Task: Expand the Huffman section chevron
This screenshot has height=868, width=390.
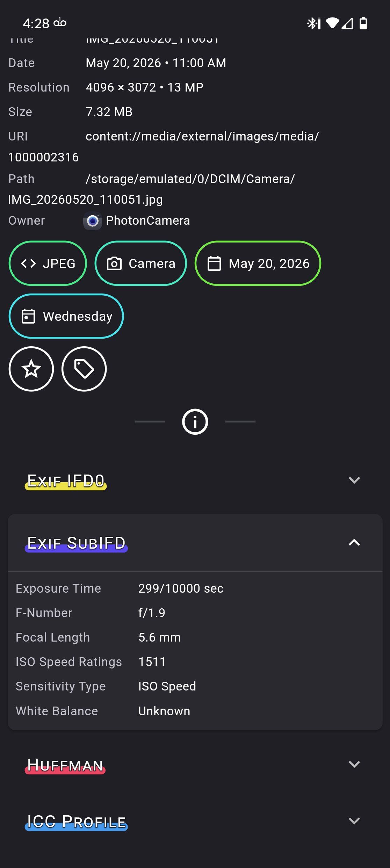Action: (354, 764)
